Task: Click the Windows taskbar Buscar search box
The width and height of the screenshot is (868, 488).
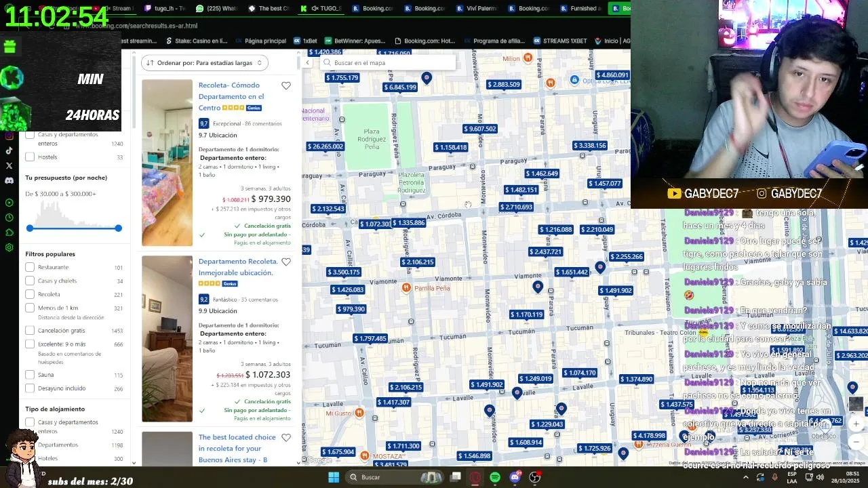Action: coord(395,477)
